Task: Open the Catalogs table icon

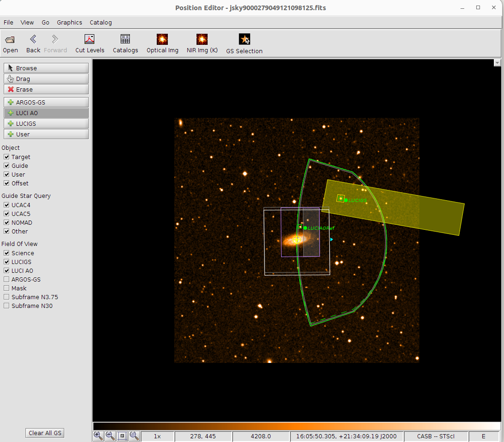Action: (125, 40)
